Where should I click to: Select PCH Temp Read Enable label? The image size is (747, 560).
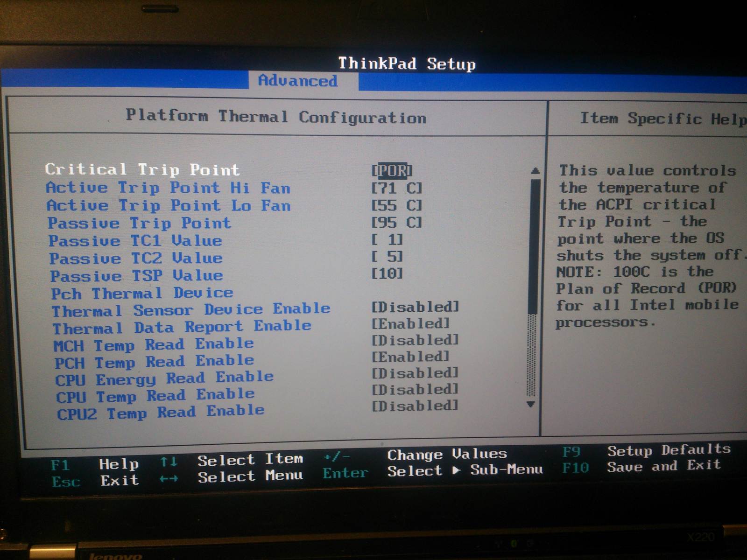coord(155,362)
